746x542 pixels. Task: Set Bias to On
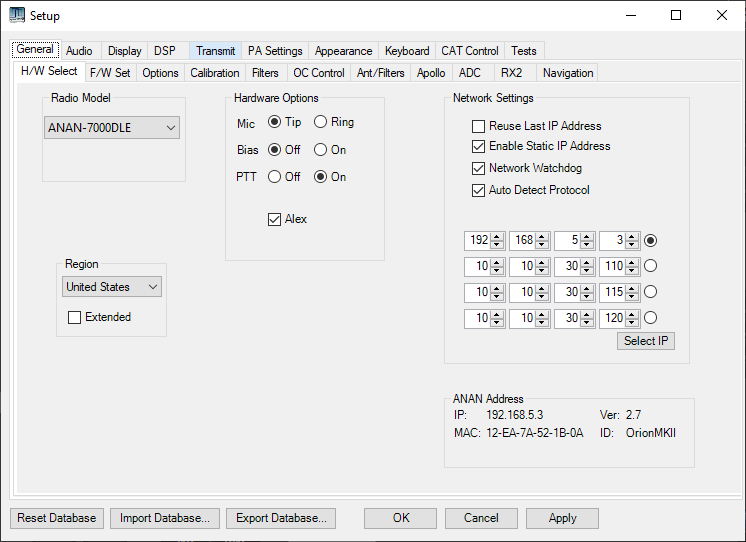click(320, 150)
